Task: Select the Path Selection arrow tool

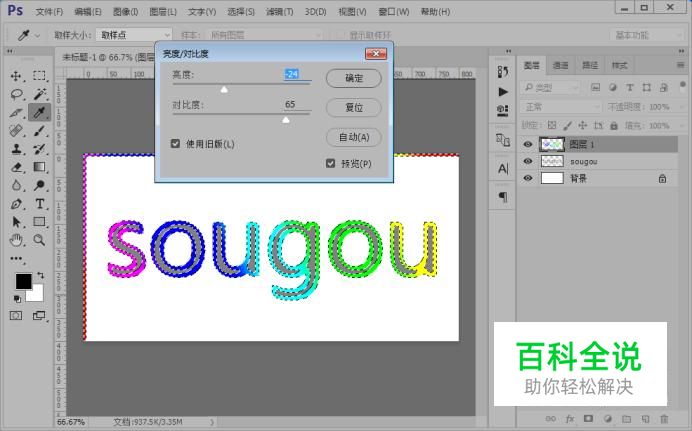Action: pos(16,222)
